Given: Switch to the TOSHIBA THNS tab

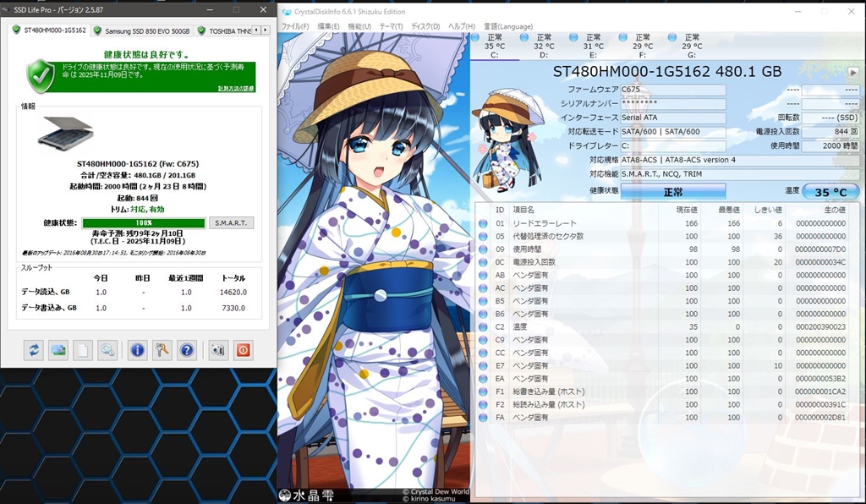Looking at the screenshot, I should tap(223, 31).
